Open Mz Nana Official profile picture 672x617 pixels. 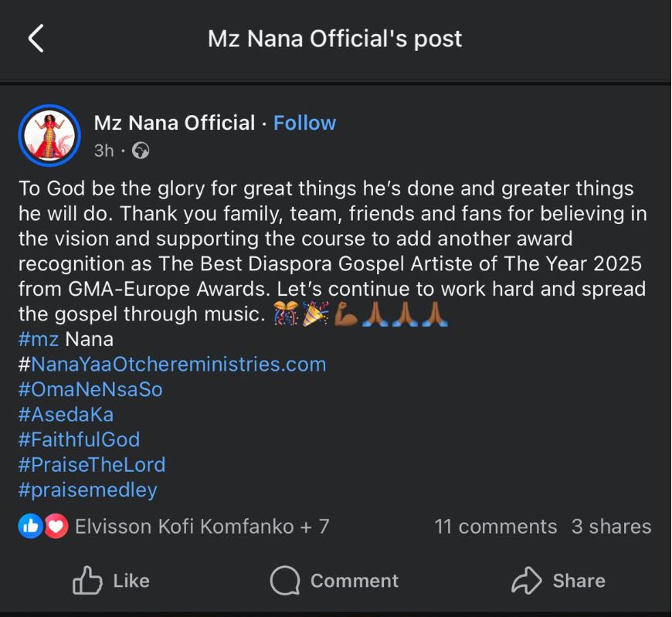coord(49,135)
